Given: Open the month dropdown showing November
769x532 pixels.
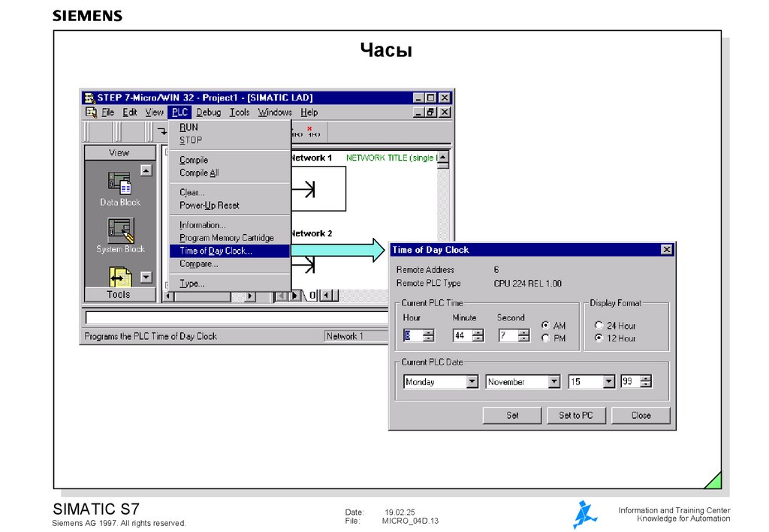Looking at the screenshot, I should tap(554, 381).
